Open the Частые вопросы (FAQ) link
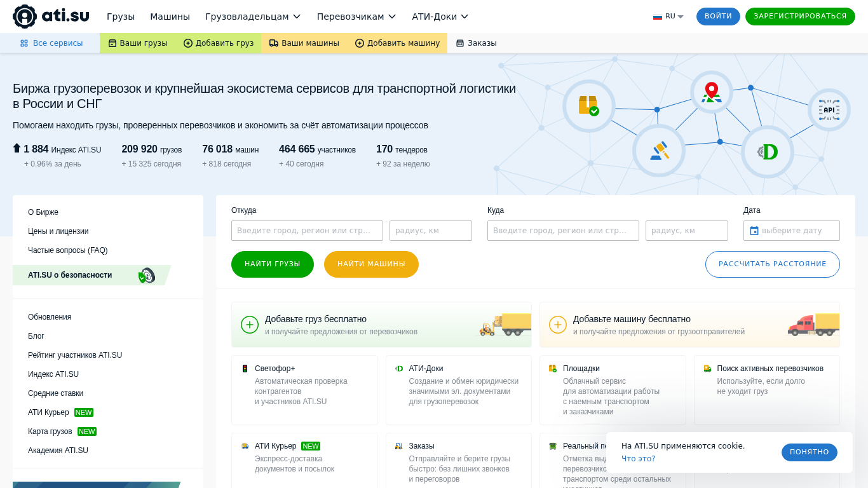The image size is (868, 488). tap(68, 250)
